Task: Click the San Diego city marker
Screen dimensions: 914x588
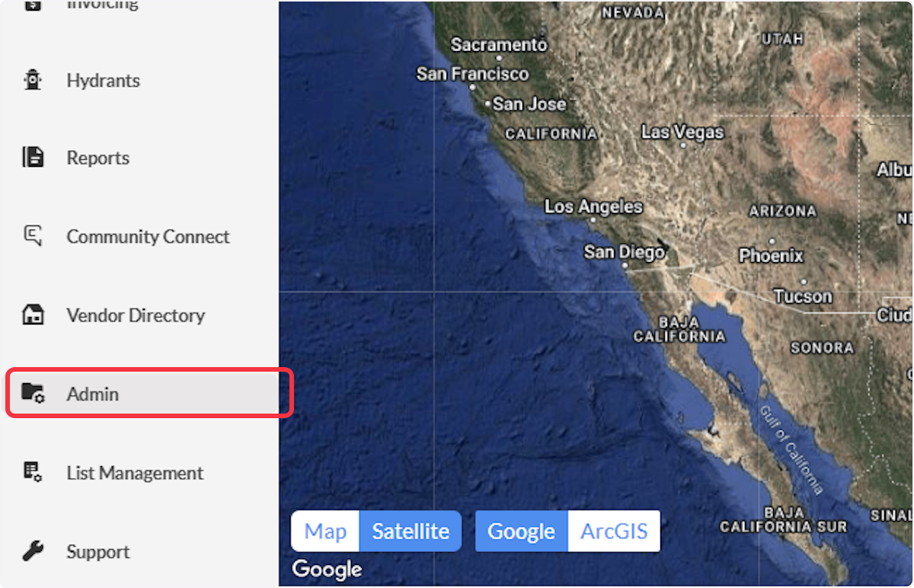Action: point(625,265)
